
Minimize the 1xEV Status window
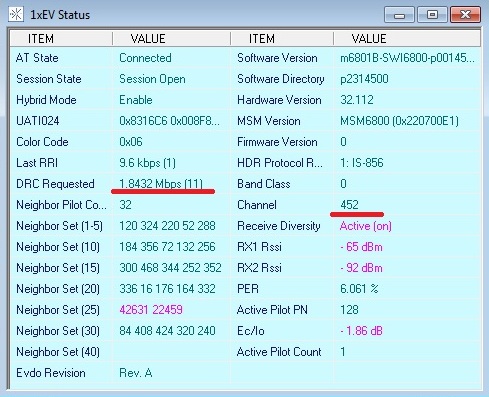[x=399, y=15]
